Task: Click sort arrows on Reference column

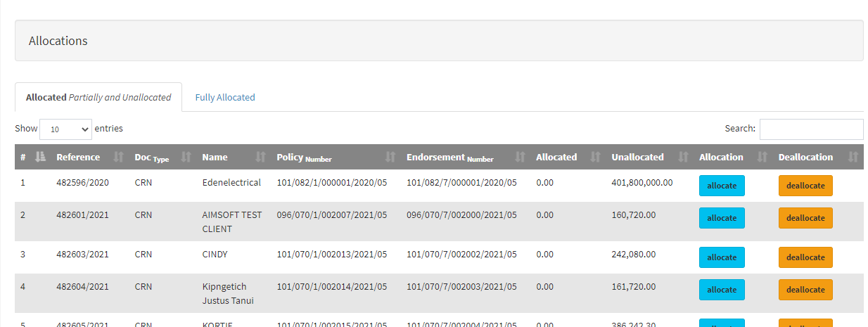Action: tap(118, 157)
